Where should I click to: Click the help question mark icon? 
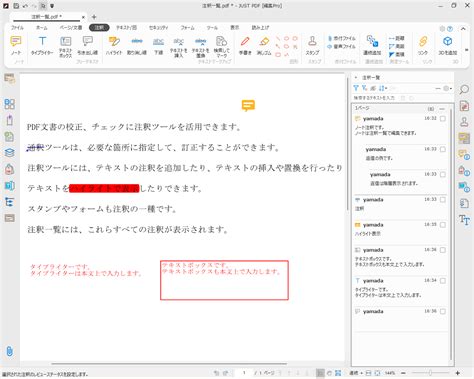(x=450, y=29)
